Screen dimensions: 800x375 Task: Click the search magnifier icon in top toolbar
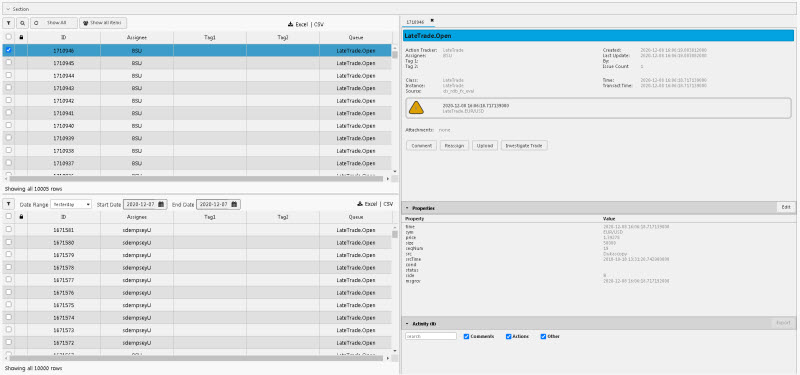(22, 23)
